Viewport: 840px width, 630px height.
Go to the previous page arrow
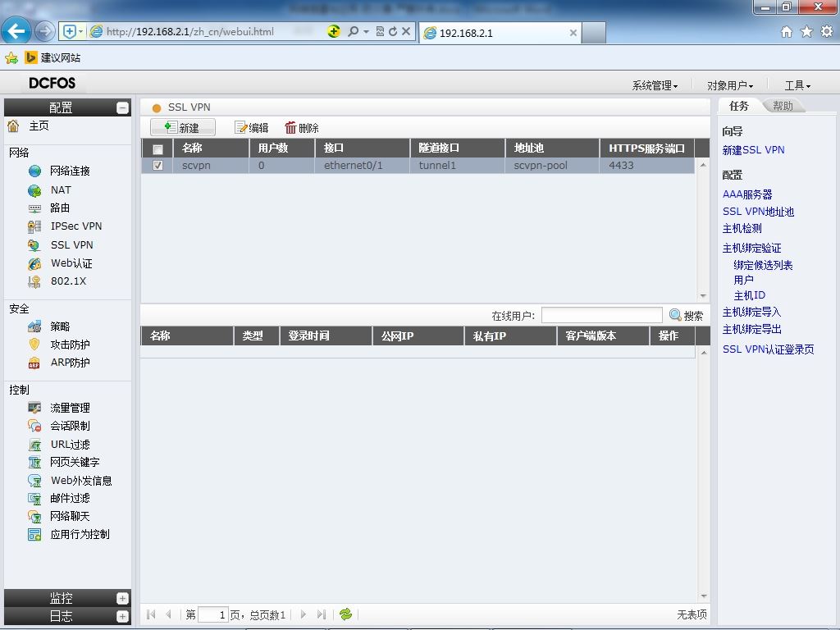click(169, 614)
